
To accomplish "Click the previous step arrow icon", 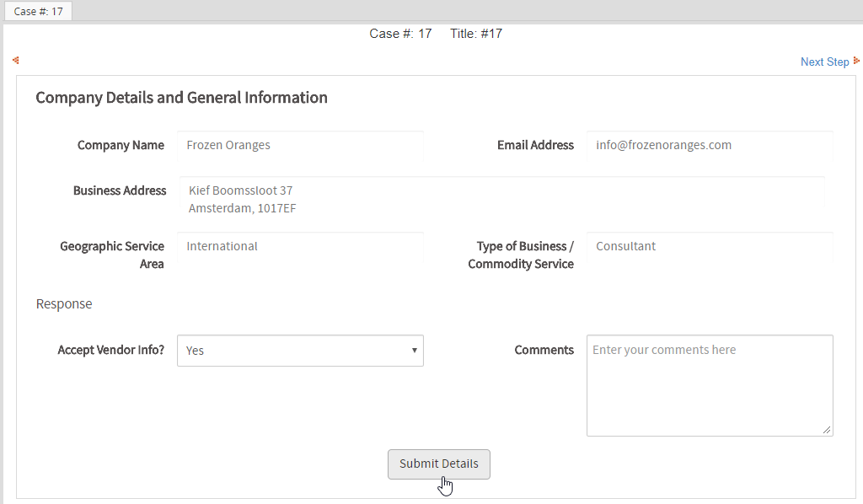I will (15, 61).
